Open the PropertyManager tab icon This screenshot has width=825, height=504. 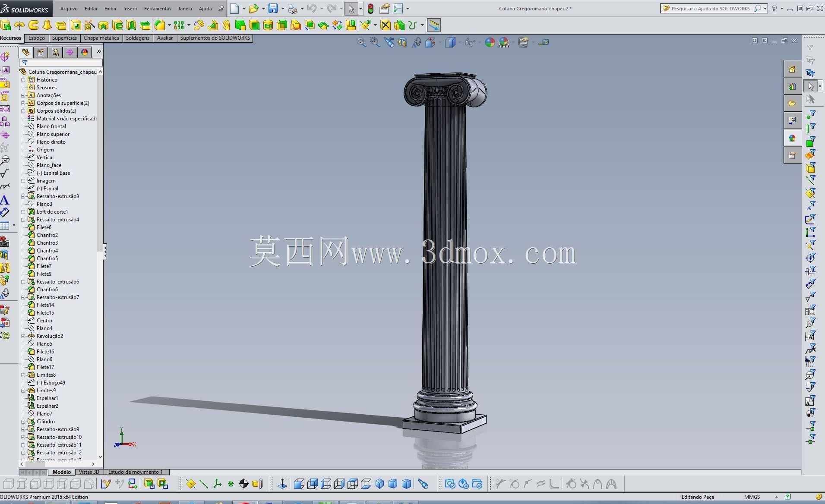click(x=41, y=52)
